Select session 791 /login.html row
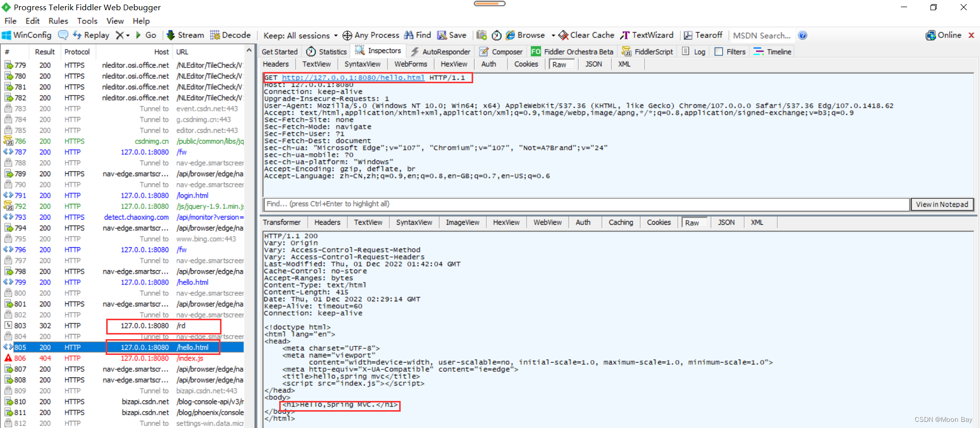The width and height of the screenshot is (980, 428). (x=122, y=195)
